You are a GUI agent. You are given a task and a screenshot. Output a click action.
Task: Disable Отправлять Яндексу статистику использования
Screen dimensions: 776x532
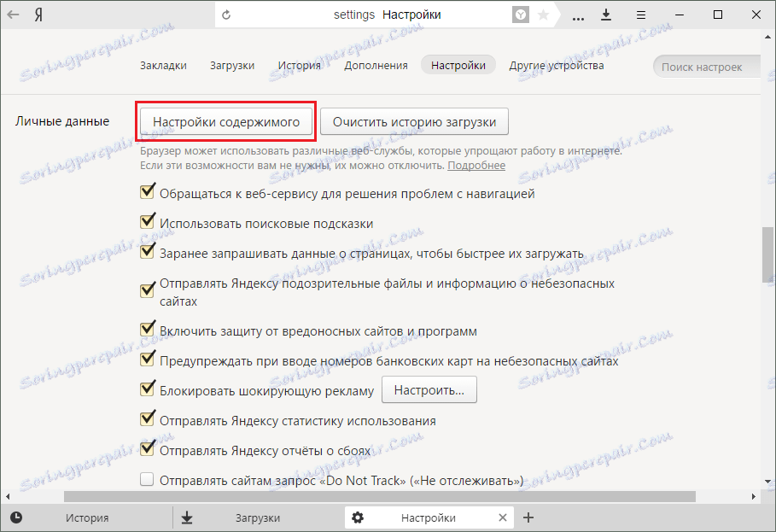pyautogui.click(x=147, y=419)
